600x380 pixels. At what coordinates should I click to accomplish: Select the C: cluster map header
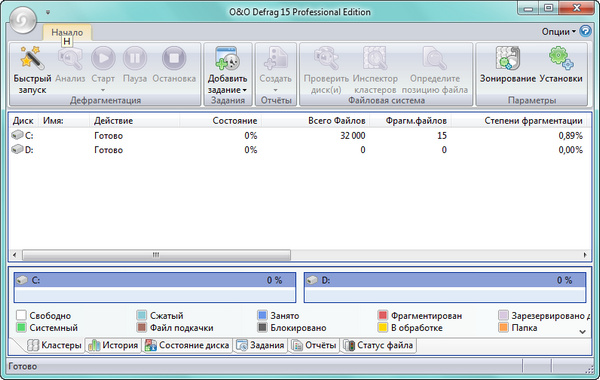click(x=155, y=281)
